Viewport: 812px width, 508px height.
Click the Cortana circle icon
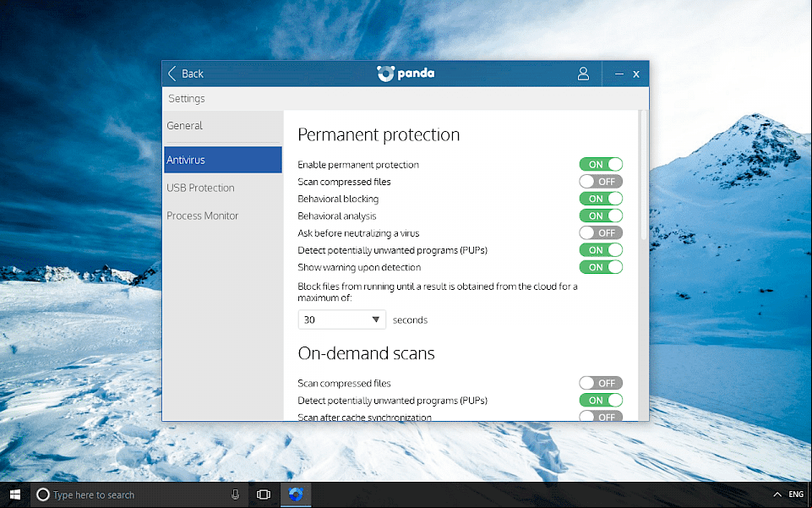pos(43,494)
